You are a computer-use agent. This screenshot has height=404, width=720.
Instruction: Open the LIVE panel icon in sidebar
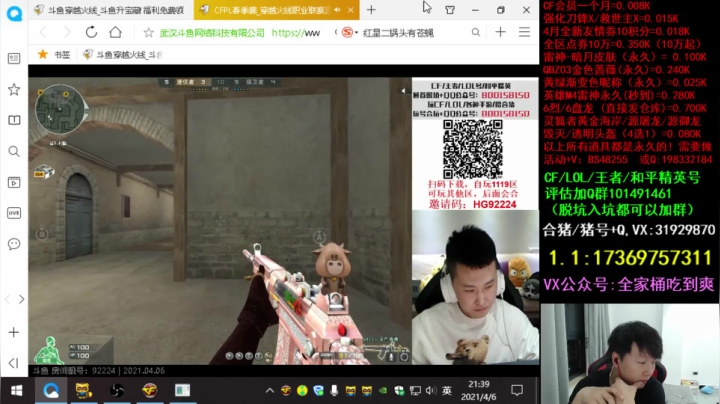point(14,213)
